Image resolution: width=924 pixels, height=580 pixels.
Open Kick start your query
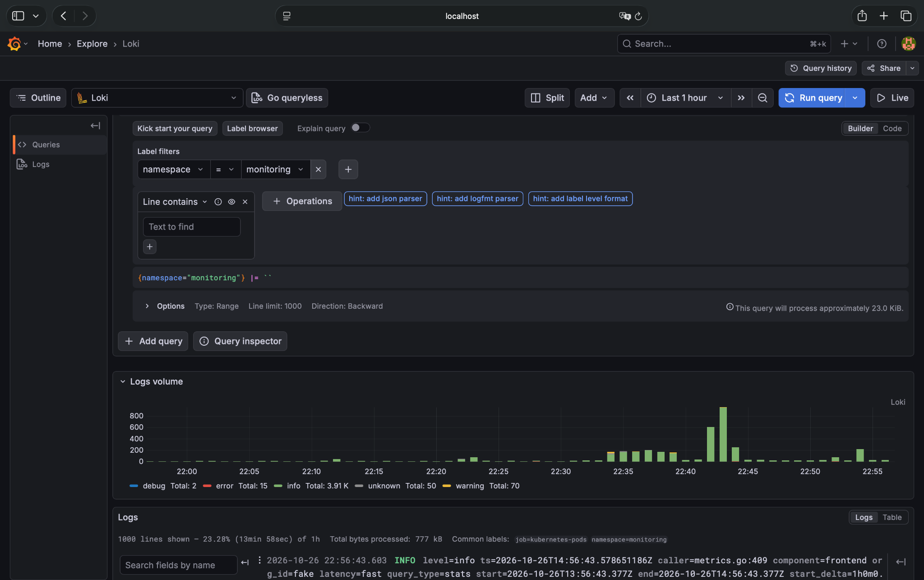[x=175, y=129]
